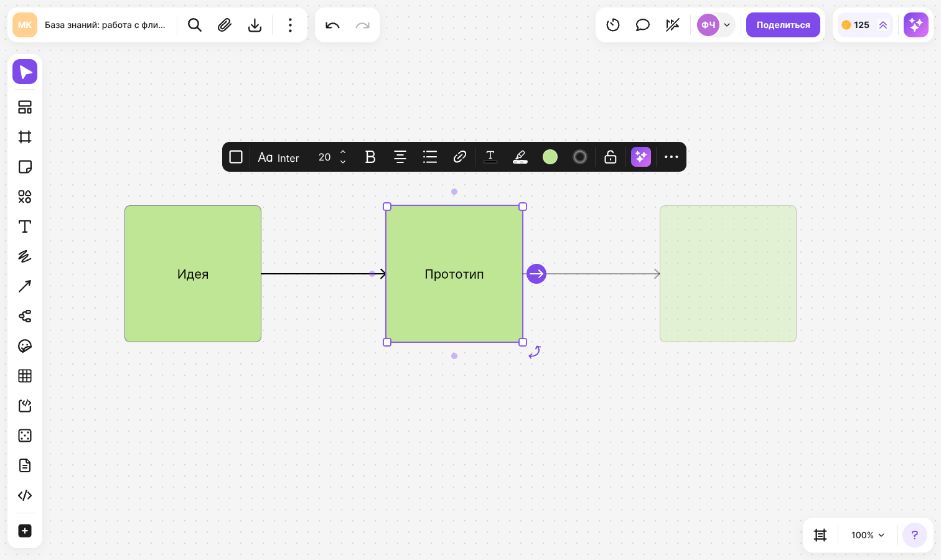The width and height of the screenshot is (941, 560).
Task: Open the timer
Action: coord(613,25)
